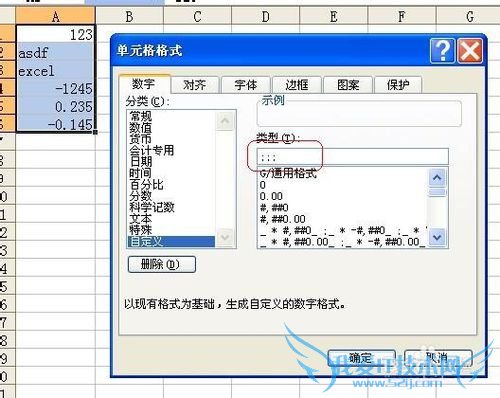The height and width of the screenshot is (398, 500).
Task: Select column A header
Action: pos(55,16)
